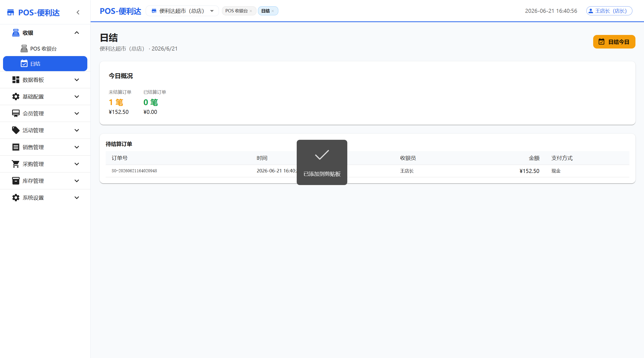Click the 未结算订单 label

click(x=120, y=92)
